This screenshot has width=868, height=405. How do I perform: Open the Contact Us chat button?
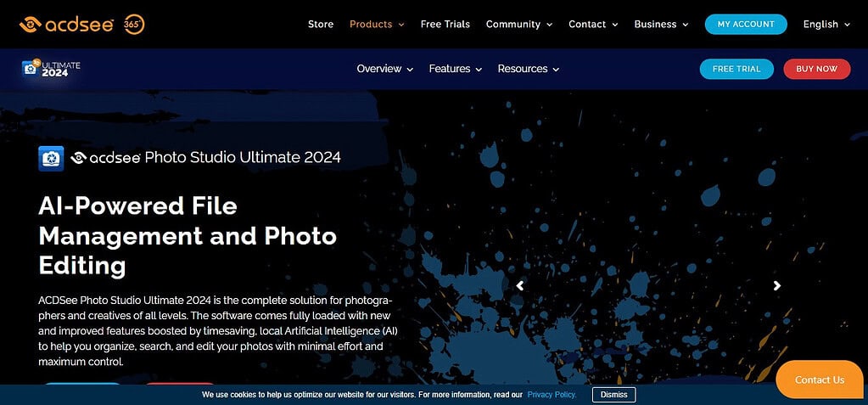[x=821, y=380]
